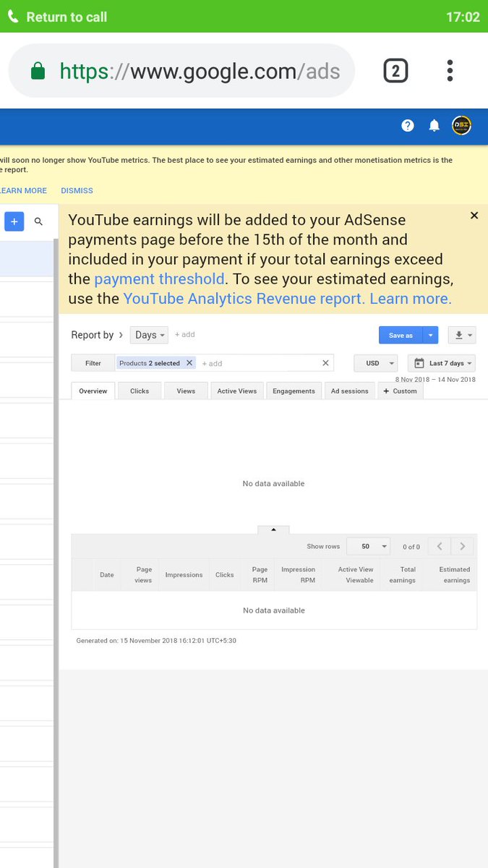
Task: Go to previous page of rows
Action: point(439,546)
